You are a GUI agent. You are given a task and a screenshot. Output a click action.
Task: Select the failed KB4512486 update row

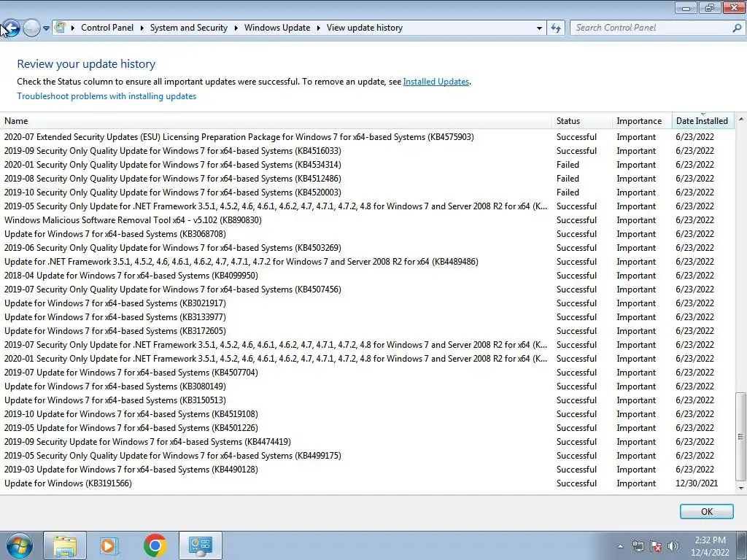[367, 179]
